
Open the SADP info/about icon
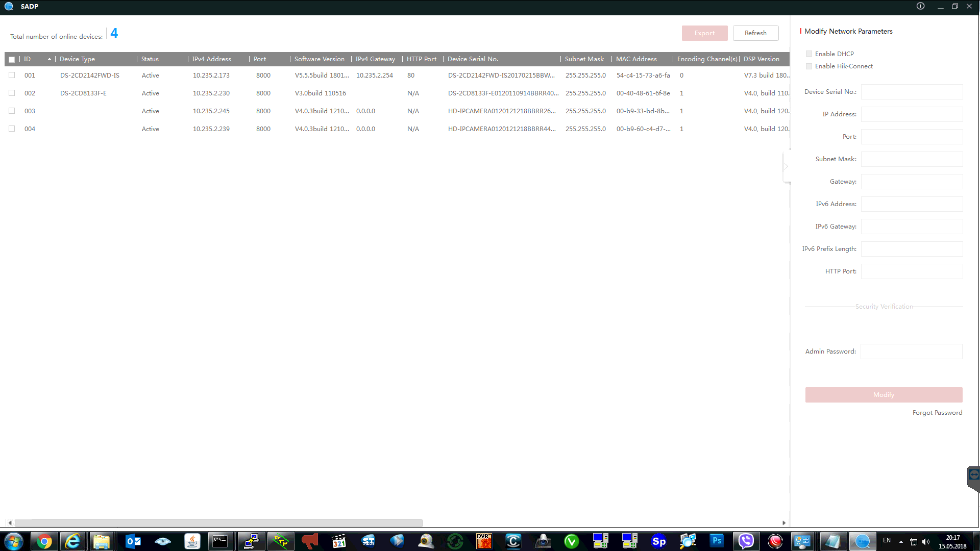point(920,6)
